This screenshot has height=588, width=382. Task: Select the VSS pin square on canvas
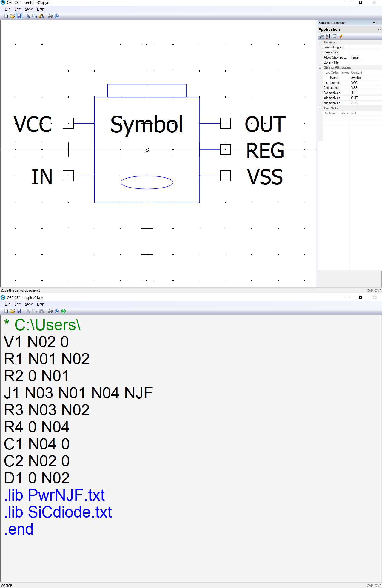tap(226, 176)
